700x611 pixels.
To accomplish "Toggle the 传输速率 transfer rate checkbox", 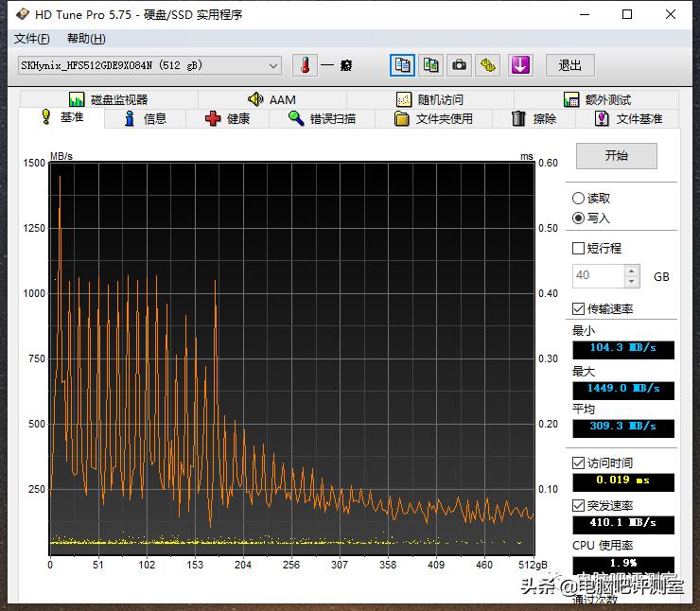I will click(x=578, y=309).
